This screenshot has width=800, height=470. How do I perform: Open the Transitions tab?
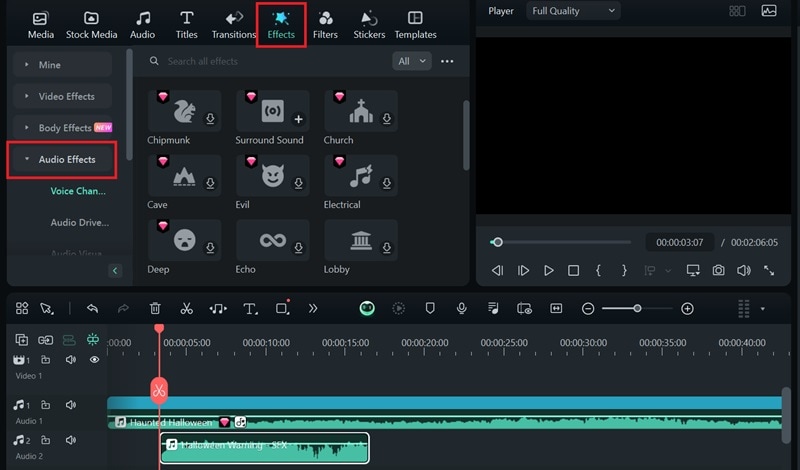pyautogui.click(x=234, y=25)
